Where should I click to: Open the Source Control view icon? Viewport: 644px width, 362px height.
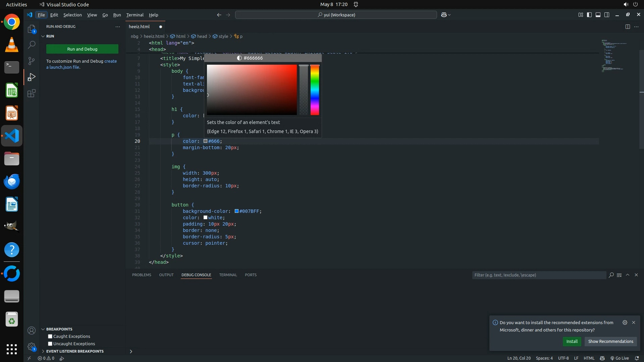(x=32, y=61)
